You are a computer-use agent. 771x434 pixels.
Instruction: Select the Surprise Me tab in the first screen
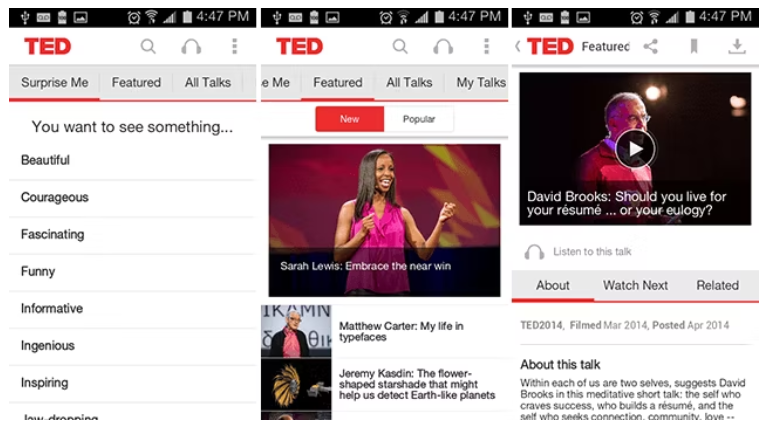click(55, 83)
